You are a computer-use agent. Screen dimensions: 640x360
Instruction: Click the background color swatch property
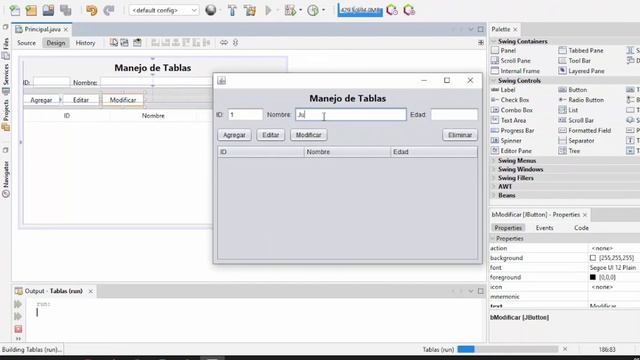[593, 258]
